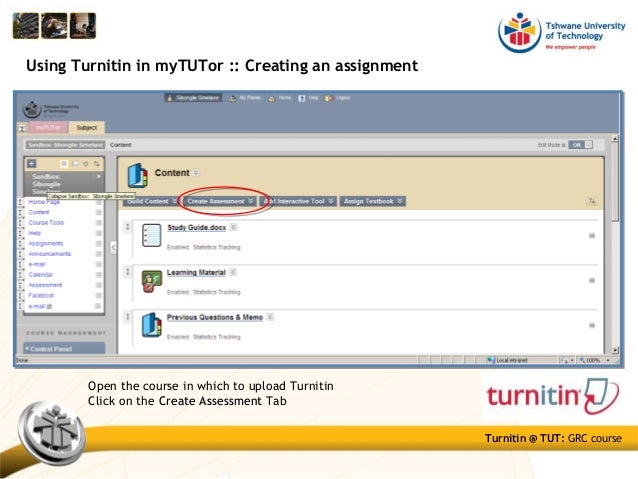Click the My Places header link

(x=245, y=98)
